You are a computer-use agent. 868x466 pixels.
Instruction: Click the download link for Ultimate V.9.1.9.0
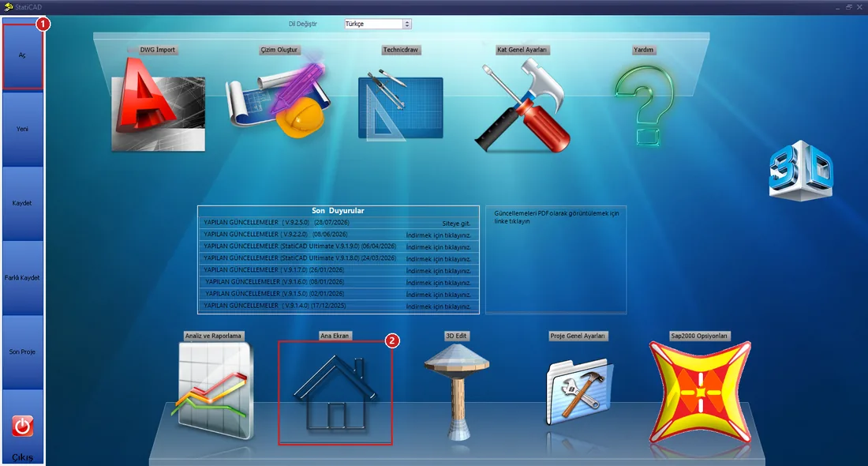click(439, 247)
